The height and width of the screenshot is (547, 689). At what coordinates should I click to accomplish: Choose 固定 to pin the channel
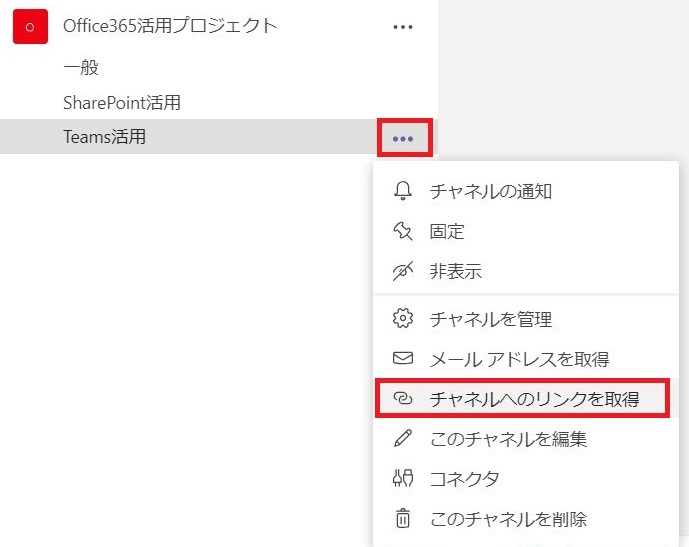point(526,231)
